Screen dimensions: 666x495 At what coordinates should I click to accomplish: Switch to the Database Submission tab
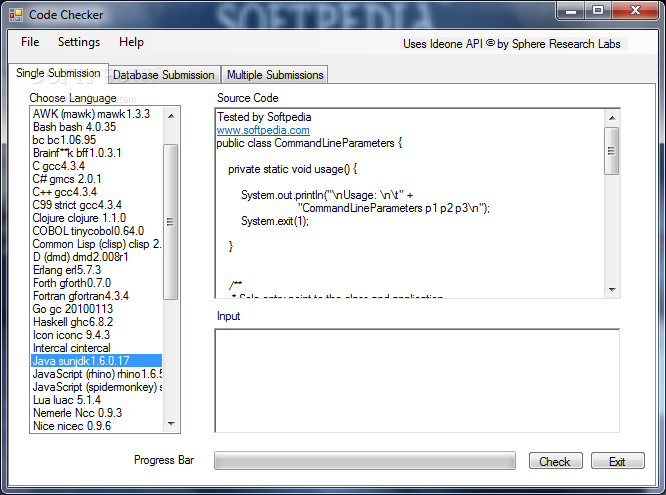[164, 75]
